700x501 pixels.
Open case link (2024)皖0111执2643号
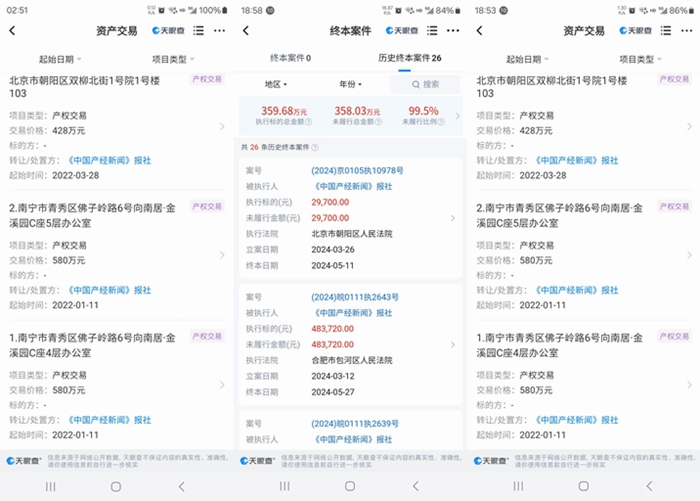tap(355, 297)
